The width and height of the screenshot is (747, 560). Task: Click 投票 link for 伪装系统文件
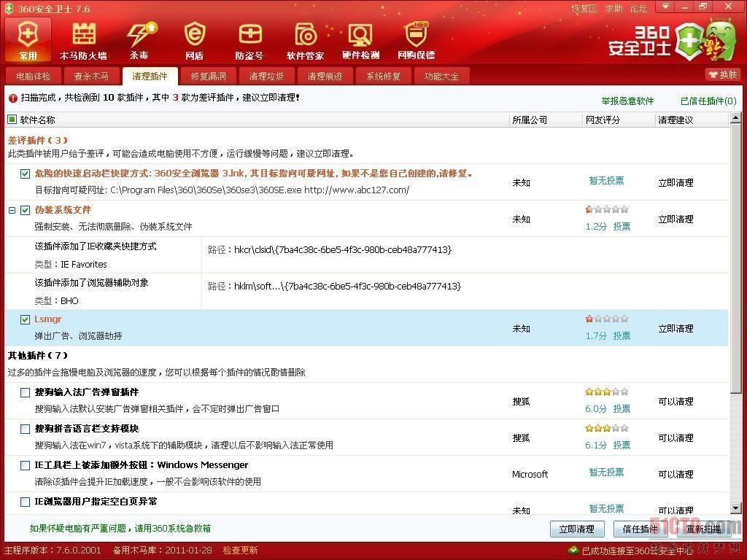pos(622,227)
